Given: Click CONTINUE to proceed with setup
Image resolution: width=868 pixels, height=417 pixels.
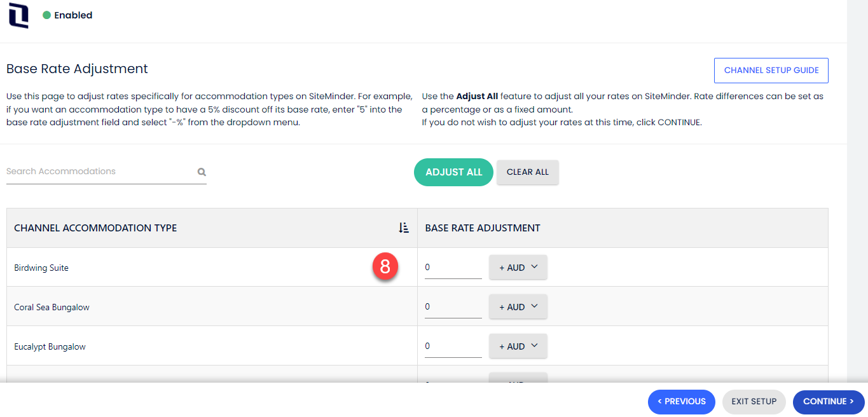Looking at the screenshot, I should (828, 401).
